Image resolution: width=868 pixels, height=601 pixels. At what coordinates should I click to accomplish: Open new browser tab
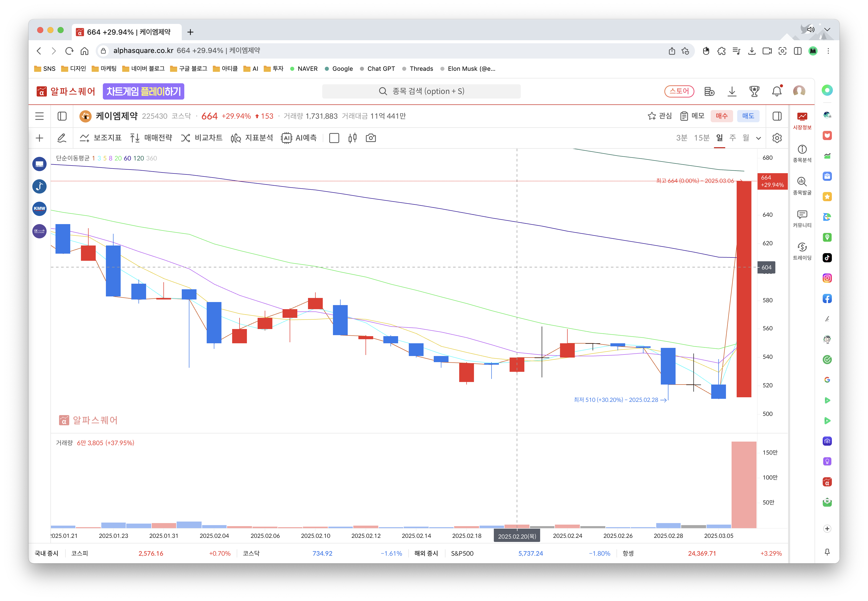click(x=190, y=32)
